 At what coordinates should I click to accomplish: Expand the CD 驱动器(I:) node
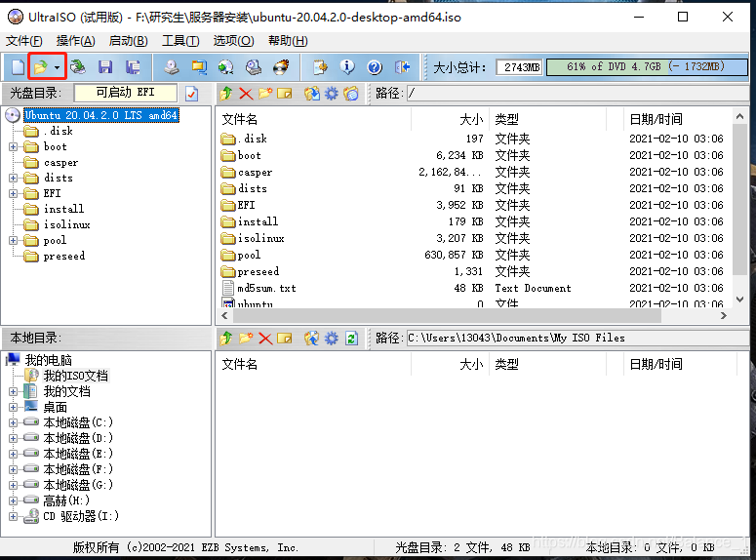[x=13, y=516]
